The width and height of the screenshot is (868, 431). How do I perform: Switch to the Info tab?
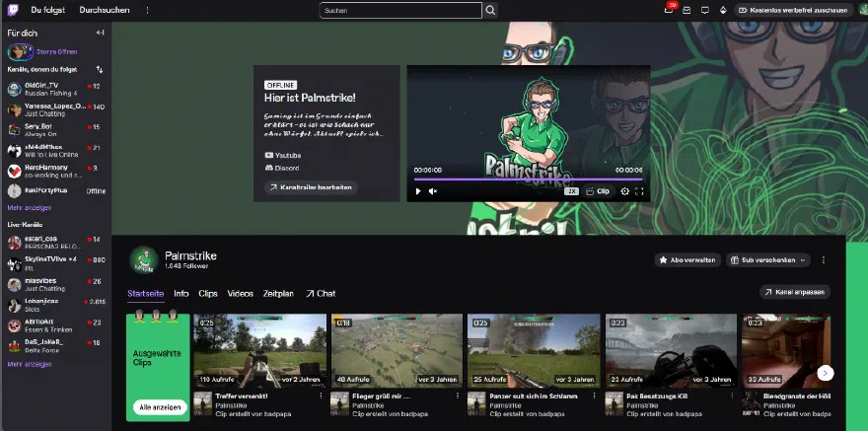[181, 294]
